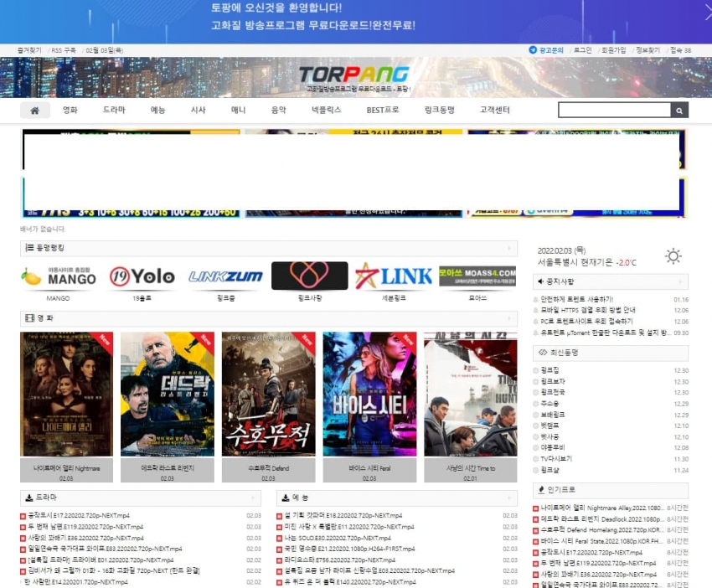The width and height of the screenshot is (712, 588).
Task: Open the 19Yolo alliance logo
Action: pos(142,276)
